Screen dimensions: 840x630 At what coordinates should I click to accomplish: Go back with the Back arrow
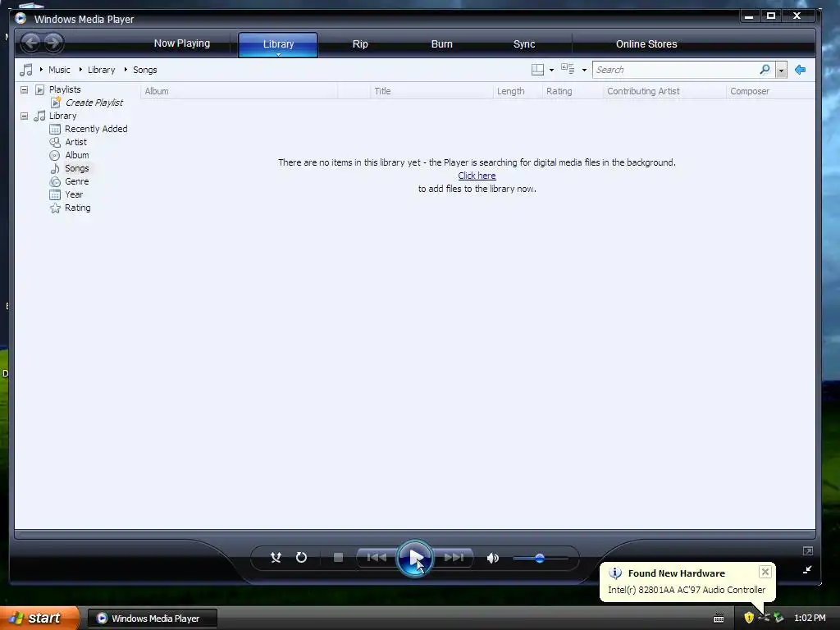[31, 43]
